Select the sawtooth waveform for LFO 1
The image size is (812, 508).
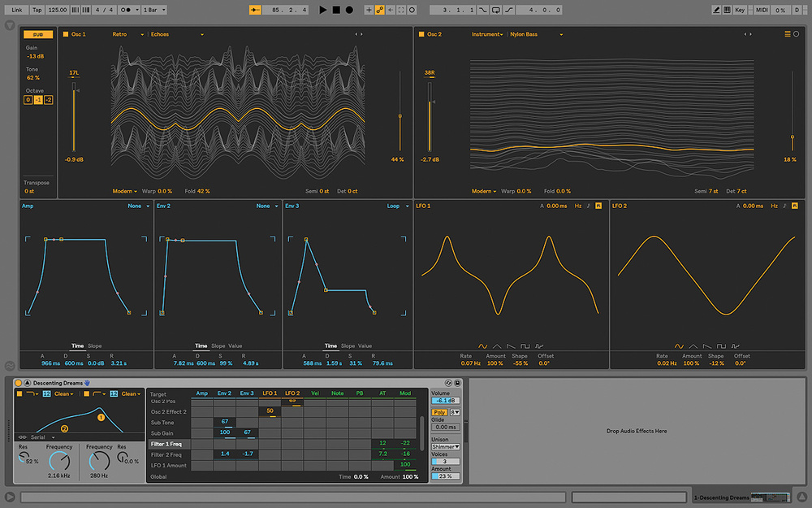click(511, 346)
